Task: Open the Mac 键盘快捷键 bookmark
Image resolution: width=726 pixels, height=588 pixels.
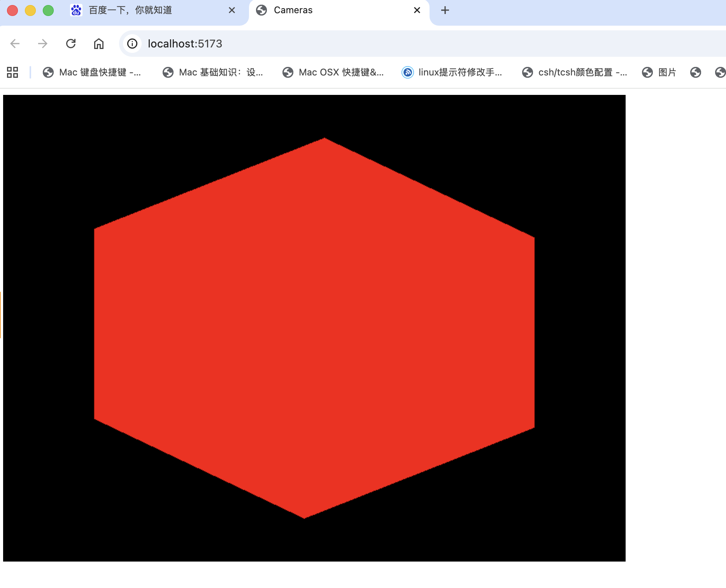Action: tap(92, 72)
